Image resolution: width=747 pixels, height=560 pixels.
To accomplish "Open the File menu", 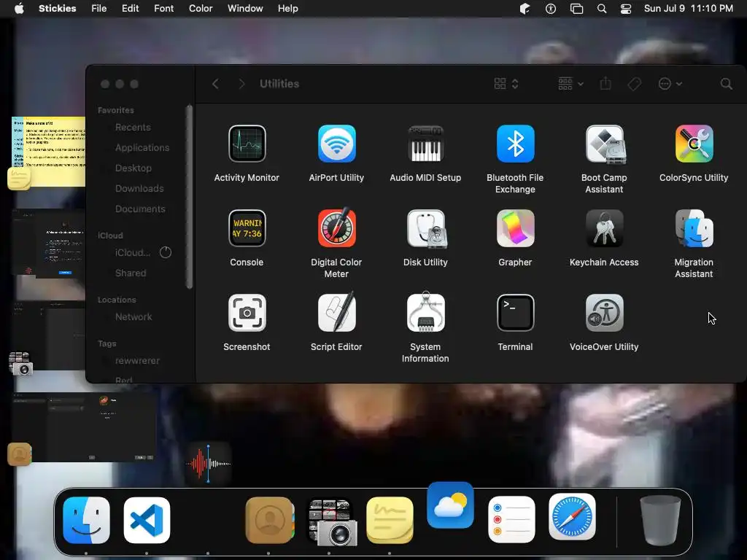I will point(98,9).
